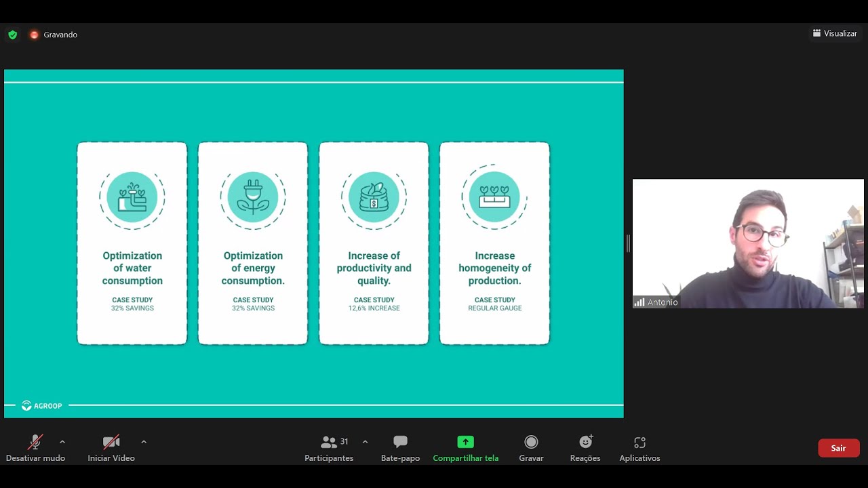The image size is (868, 488).
Task: Click "Optimization of energy consumption." heading
Action: click(253, 268)
